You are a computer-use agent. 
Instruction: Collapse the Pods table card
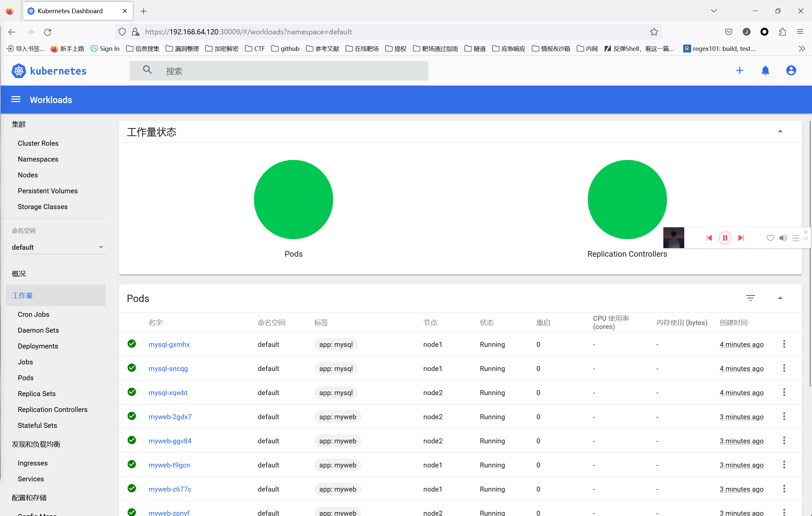point(780,298)
